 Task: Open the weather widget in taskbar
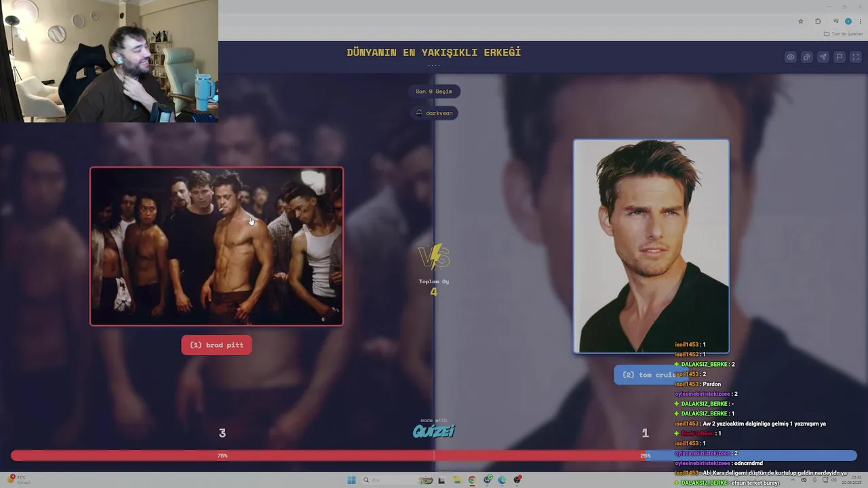[19, 479]
